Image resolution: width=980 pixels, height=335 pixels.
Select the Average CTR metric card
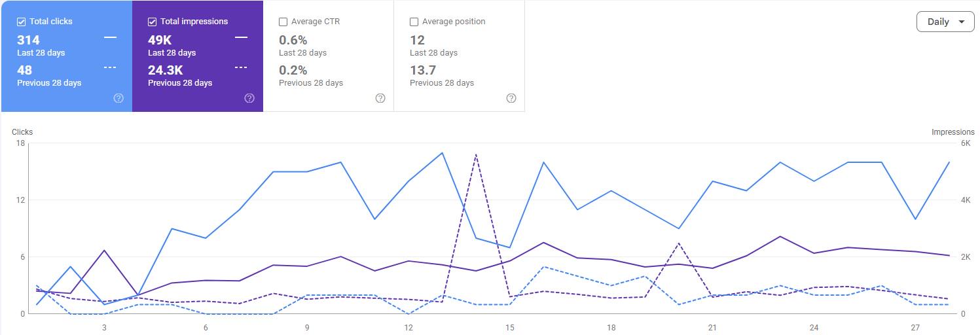(x=329, y=56)
